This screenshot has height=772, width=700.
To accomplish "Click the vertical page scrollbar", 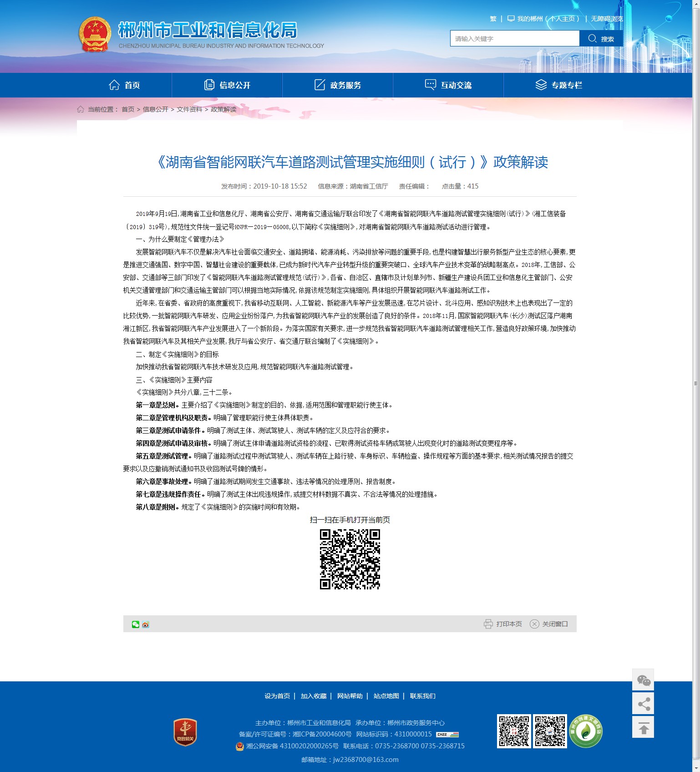I will point(696,383).
